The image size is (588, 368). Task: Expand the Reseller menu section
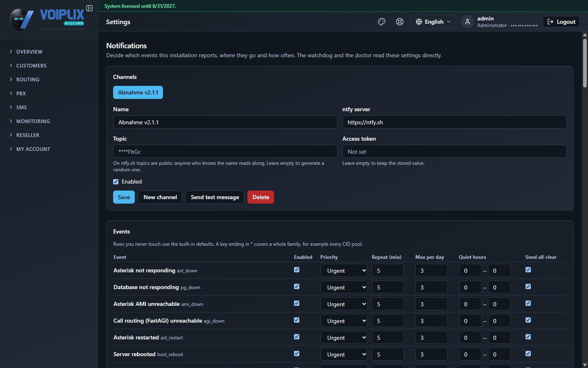[x=28, y=135]
